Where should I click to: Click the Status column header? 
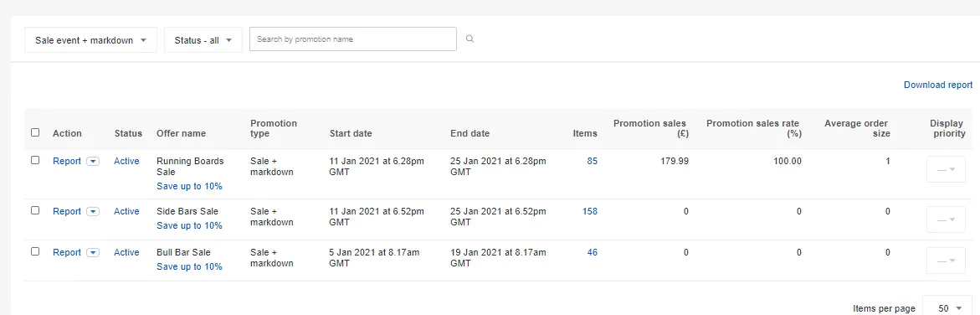(x=128, y=133)
